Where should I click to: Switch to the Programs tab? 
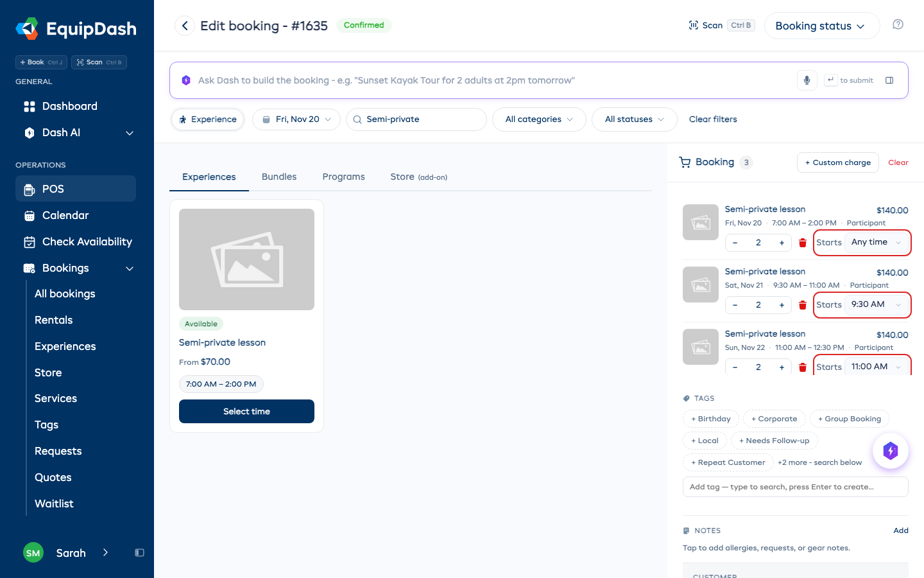343,177
